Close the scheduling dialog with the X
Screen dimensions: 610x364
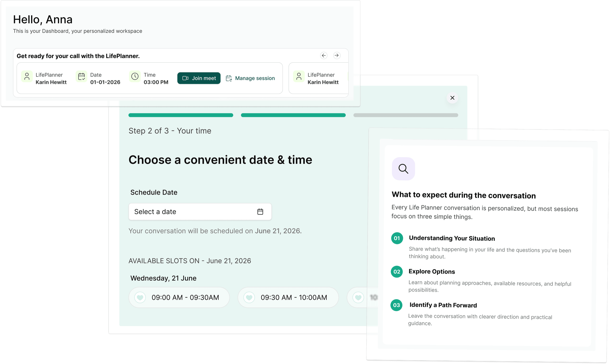[x=452, y=98]
